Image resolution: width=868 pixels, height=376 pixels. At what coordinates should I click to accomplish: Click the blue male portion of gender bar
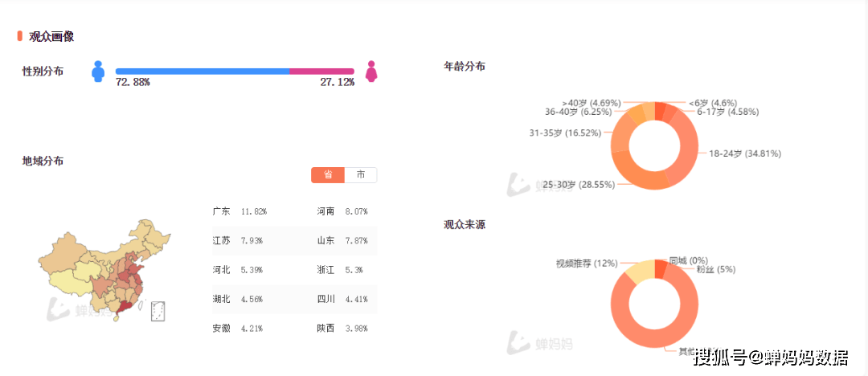coord(202,72)
